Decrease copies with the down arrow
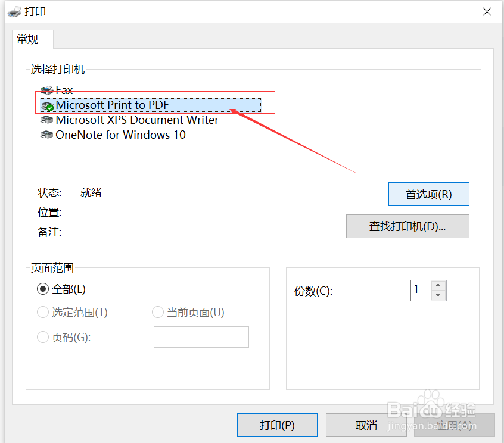504x443 pixels. point(438,295)
